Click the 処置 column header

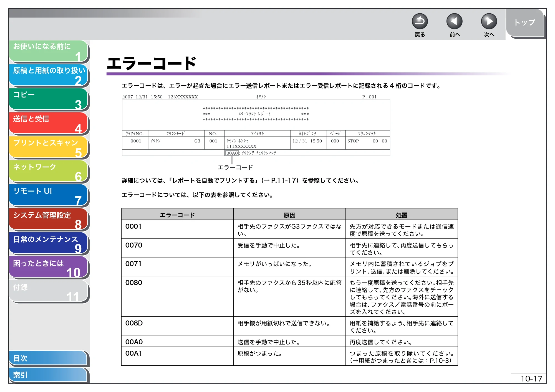point(402,214)
